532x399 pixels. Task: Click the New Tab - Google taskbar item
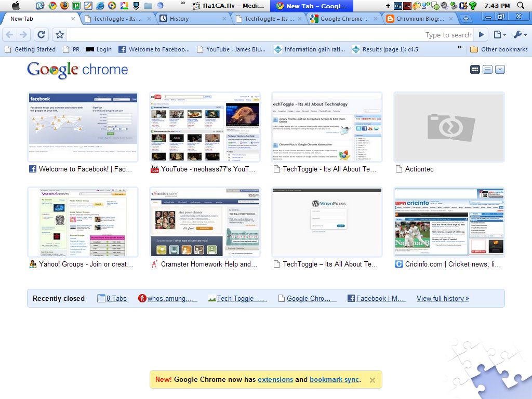tap(312, 5)
